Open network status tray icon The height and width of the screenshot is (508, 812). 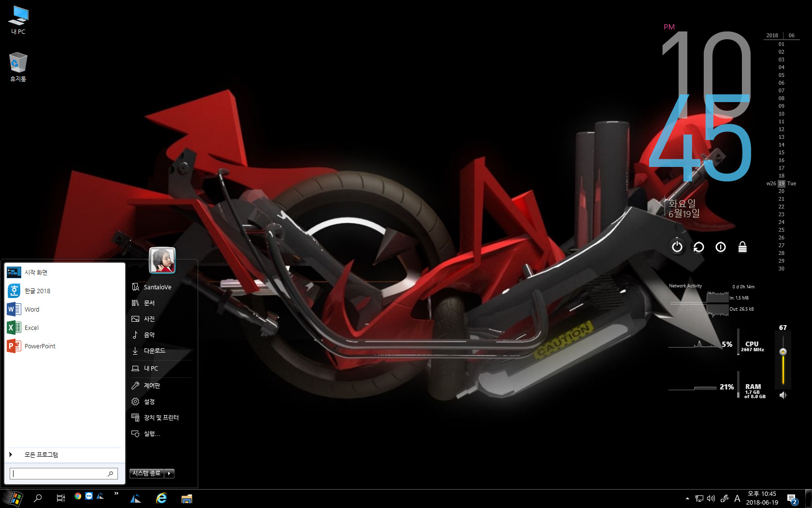[699, 498]
